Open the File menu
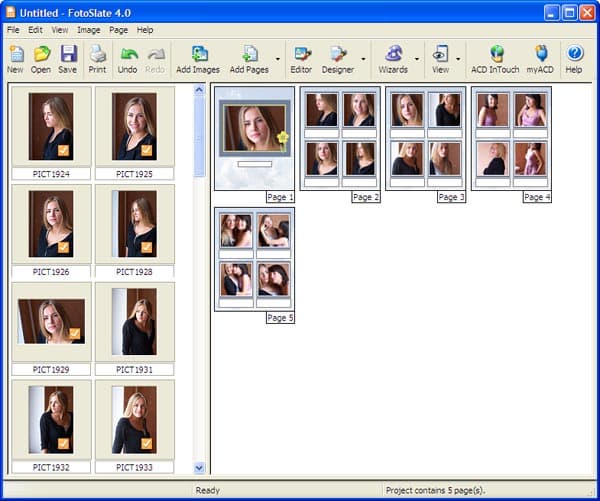600x501 pixels. 13,30
